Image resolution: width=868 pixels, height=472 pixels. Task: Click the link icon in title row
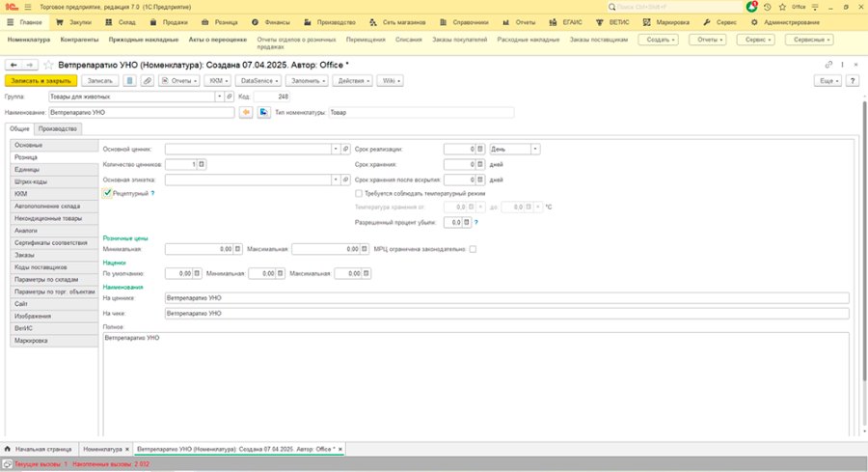point(828,65)
